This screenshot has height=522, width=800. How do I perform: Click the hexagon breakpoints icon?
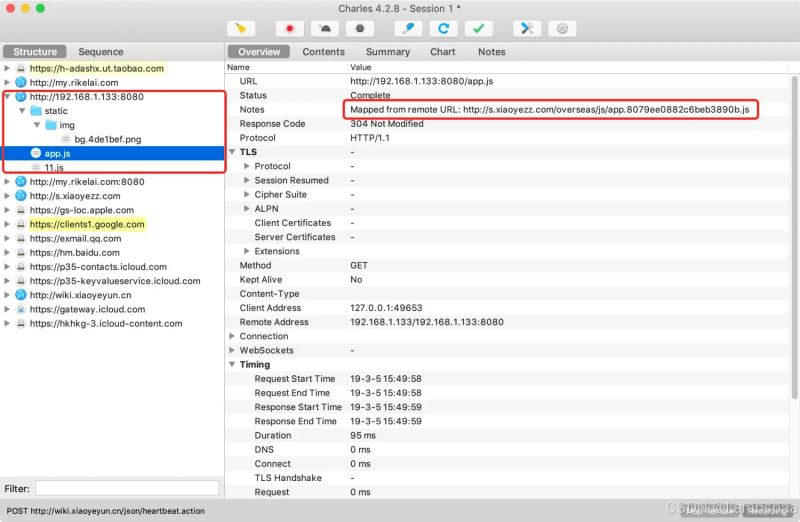coord(361,28)
